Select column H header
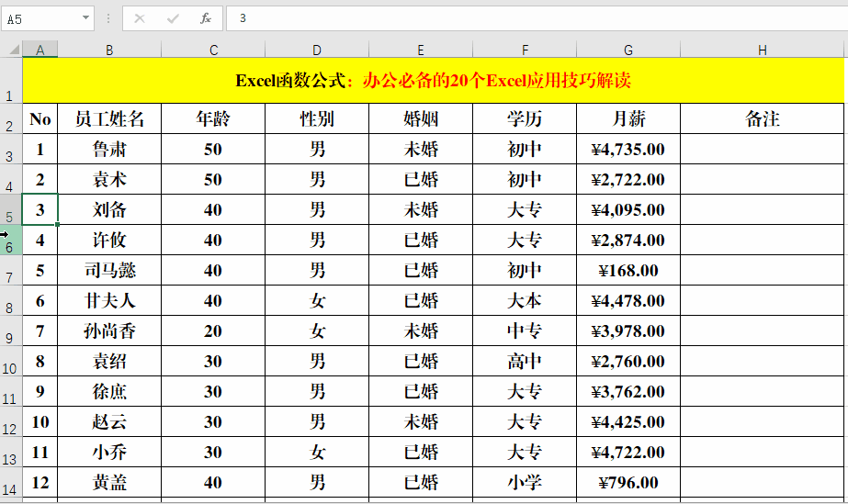The image size is (848, 504). [x=762, y=50]
